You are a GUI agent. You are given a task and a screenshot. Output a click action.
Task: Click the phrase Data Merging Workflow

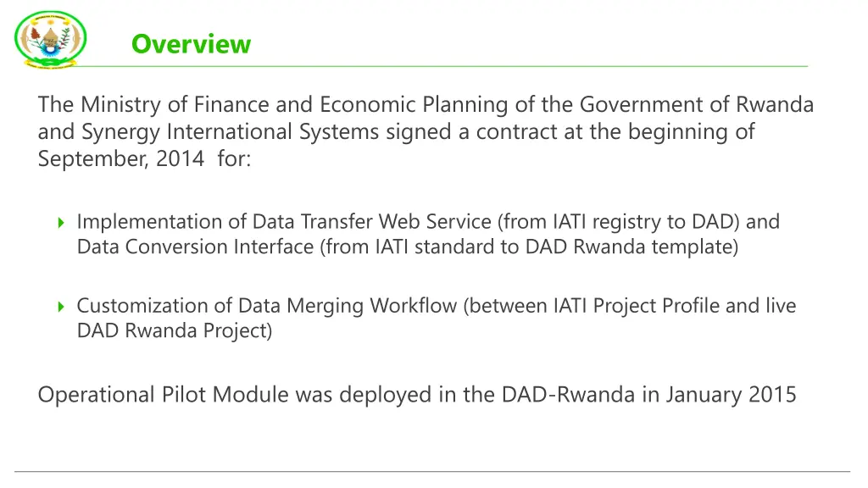click(x=348, y=305)
